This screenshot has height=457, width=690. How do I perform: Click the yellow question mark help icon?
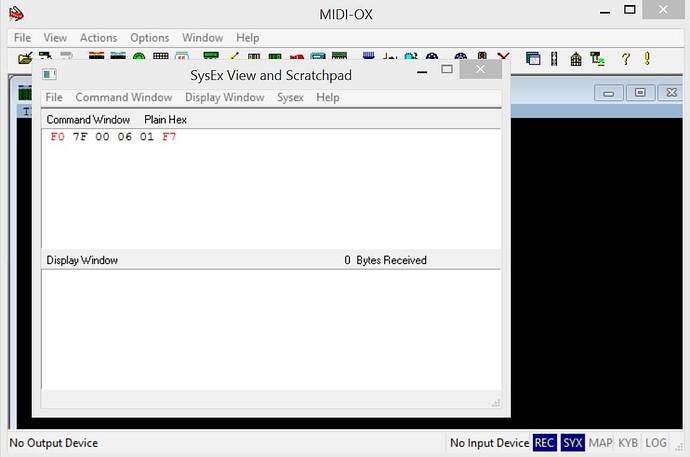(625, 58)
